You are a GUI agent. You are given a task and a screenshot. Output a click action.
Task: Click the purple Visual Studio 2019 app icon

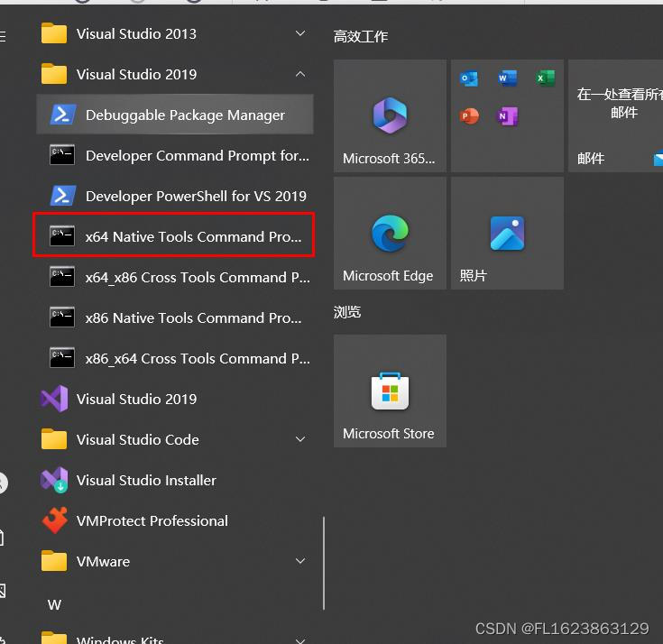(54, 399)
